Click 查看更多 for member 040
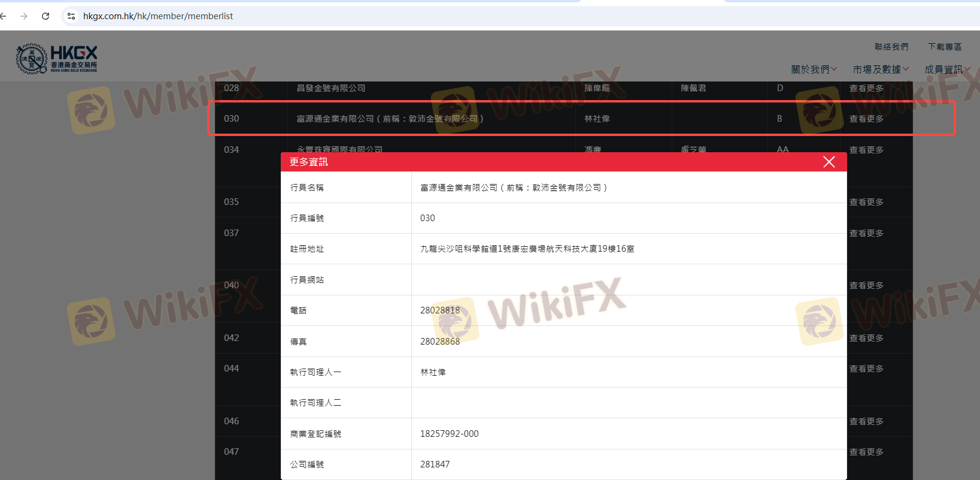 click(x=866, y=285)
